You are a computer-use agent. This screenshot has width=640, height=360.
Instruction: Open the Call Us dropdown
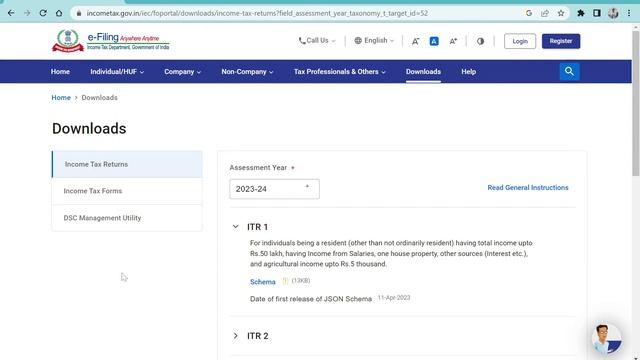point(317,40)
